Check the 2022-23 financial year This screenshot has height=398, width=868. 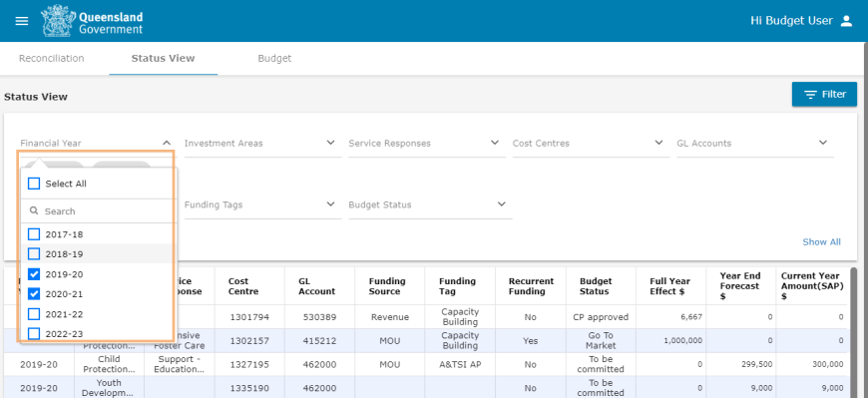click(34, 334)
